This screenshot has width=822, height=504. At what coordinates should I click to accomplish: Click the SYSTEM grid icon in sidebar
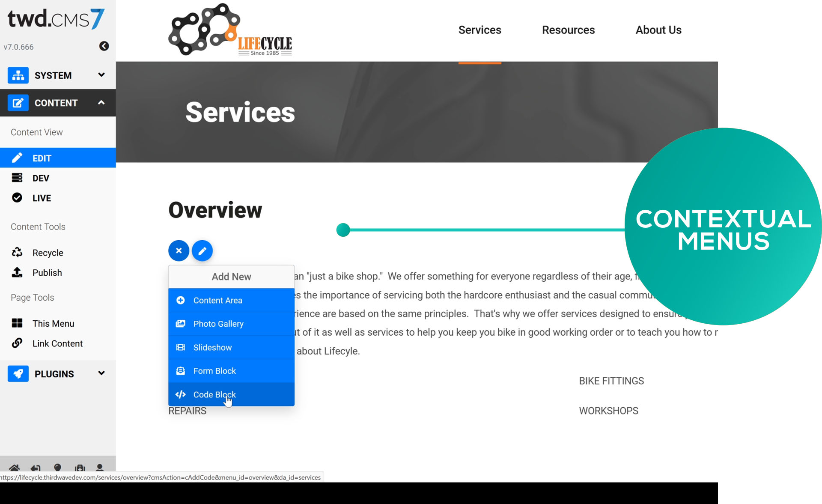[x=16, y=75]
